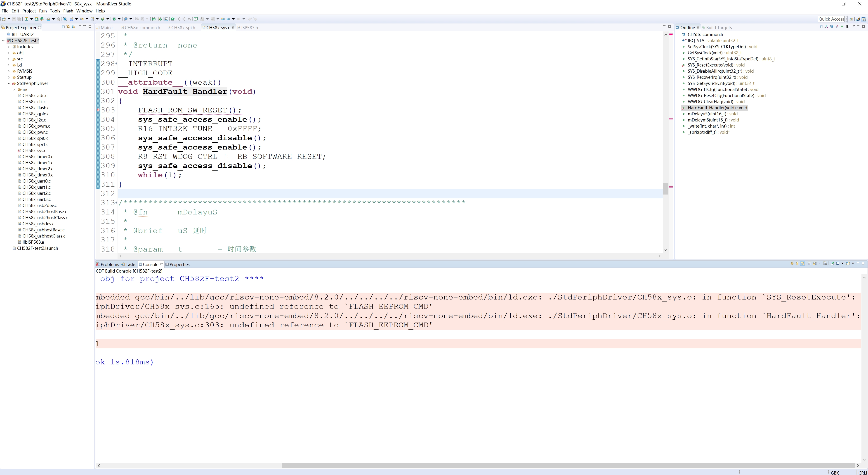Collapse the CH582F-test2 project node
The width and height of the screenshot is (868, 475).
click(3, 40)
